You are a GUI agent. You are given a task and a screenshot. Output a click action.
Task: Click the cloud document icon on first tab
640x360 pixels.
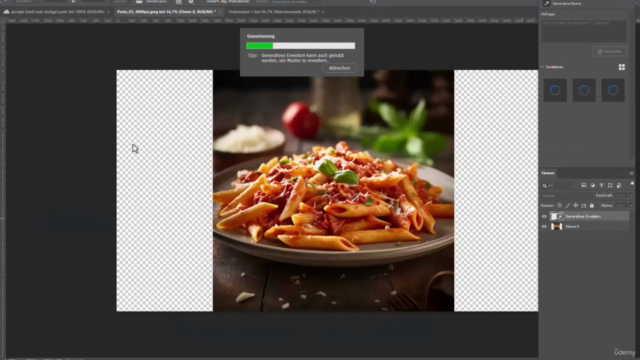[x=7, y=12]
